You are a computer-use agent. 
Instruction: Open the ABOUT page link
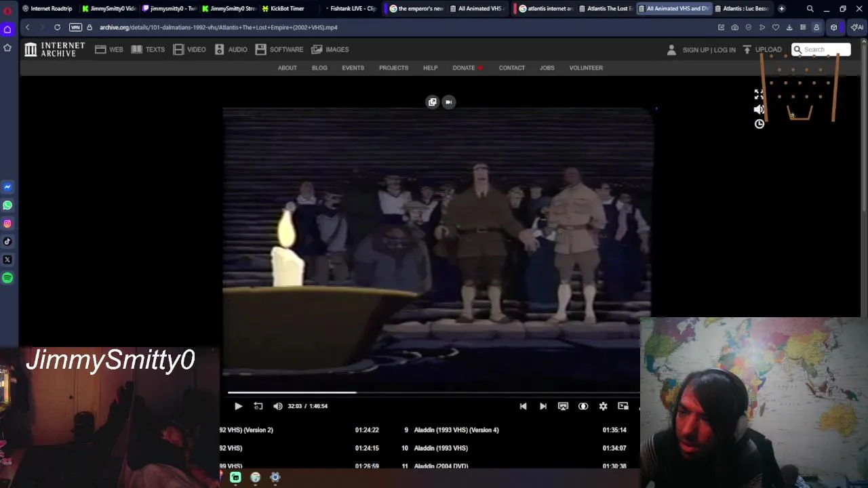tap(287, 68)
